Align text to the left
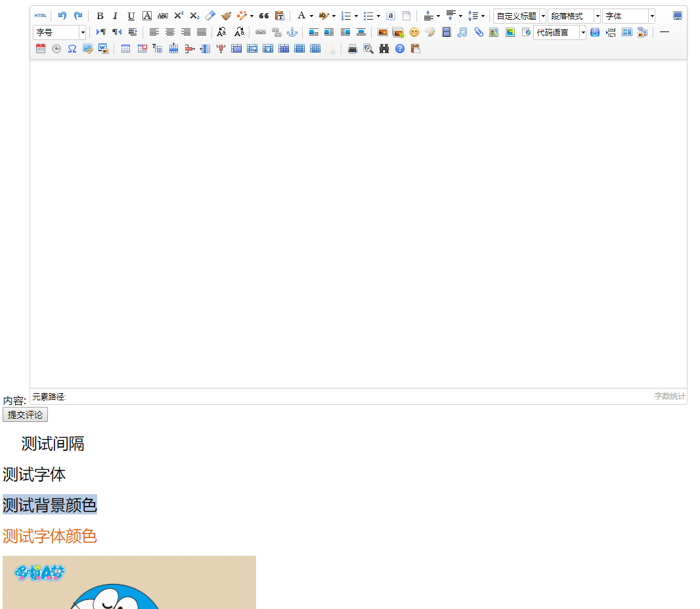 coord(154,32)
